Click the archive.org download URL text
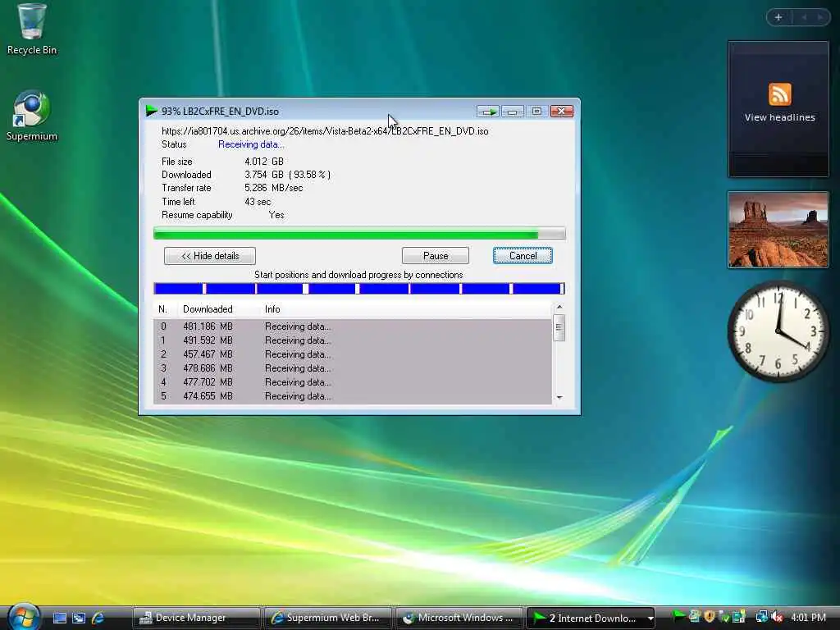The width and height of the screenshot is (840, 630). [x=325, y=131]
